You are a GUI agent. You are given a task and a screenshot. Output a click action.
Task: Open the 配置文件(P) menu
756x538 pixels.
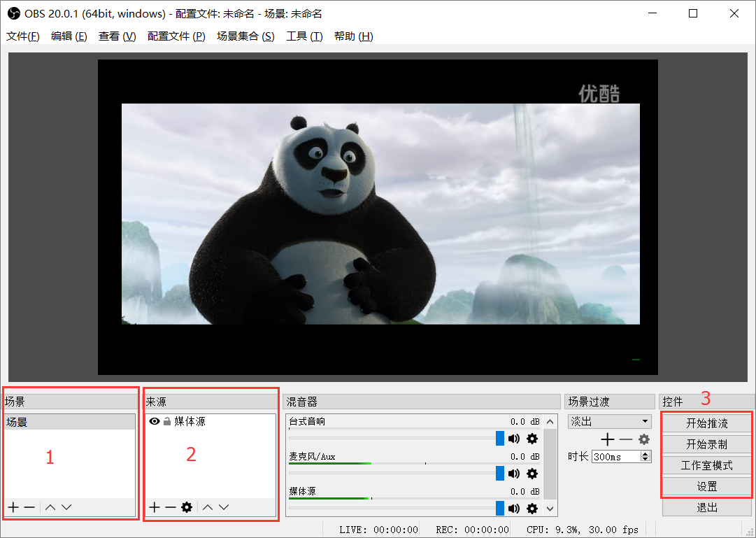pyautogui.click(x=176, y=36)
